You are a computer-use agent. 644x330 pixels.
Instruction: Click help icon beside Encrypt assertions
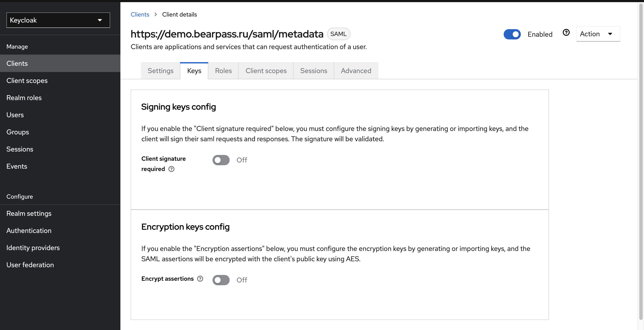200,279
